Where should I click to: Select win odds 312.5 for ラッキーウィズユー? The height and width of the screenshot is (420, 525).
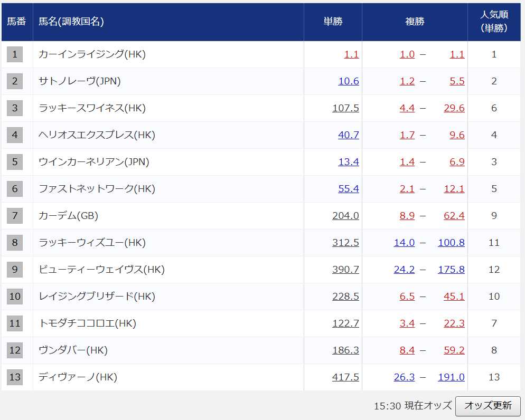345,243
